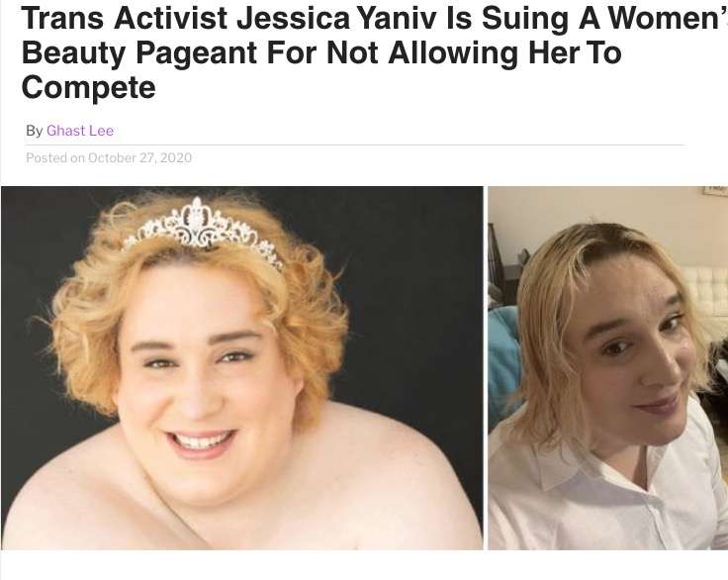The height and width of the screenshot is (580, 728).
Task: Click Beauty Pageant in the headline
Action: pos(138,53)
